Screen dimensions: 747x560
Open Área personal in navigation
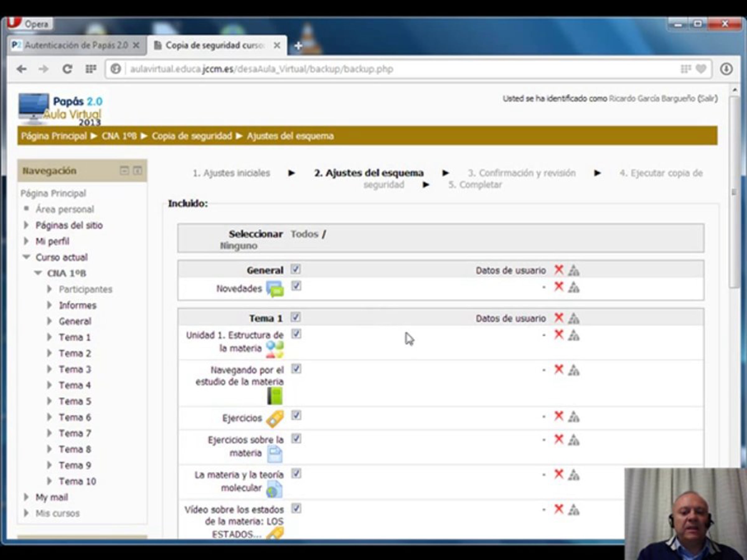click(x=65, y=209)
